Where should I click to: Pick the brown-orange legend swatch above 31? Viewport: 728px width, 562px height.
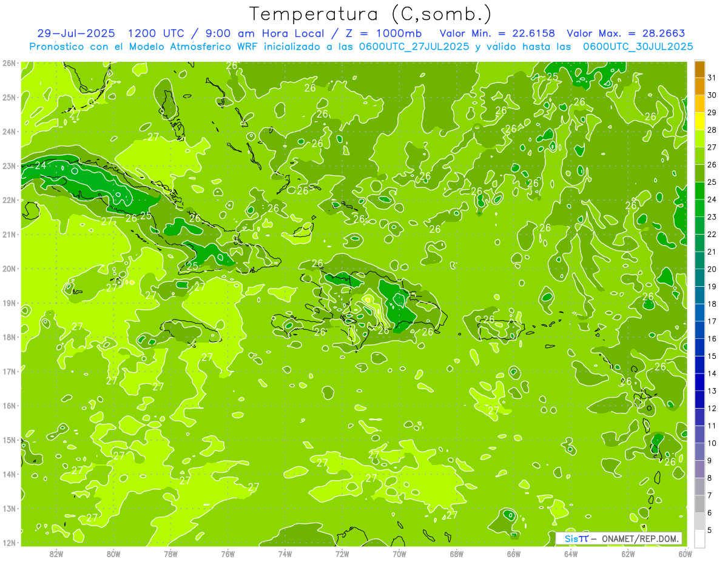699,69
